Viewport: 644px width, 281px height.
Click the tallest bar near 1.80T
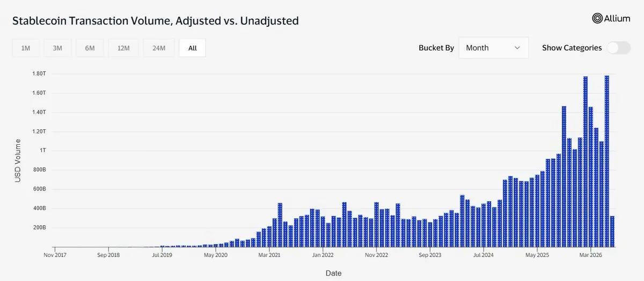607,161
